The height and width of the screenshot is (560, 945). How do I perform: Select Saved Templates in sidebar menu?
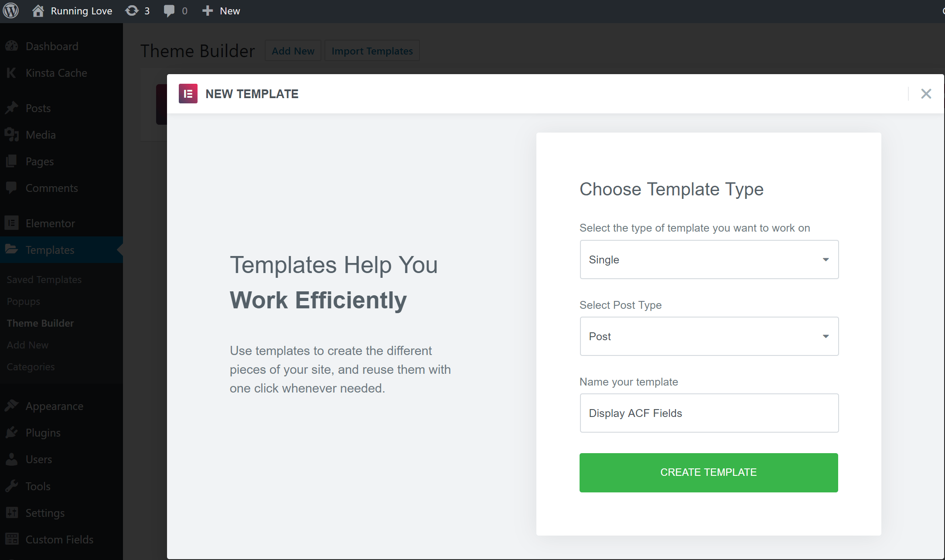coord(44,279)
